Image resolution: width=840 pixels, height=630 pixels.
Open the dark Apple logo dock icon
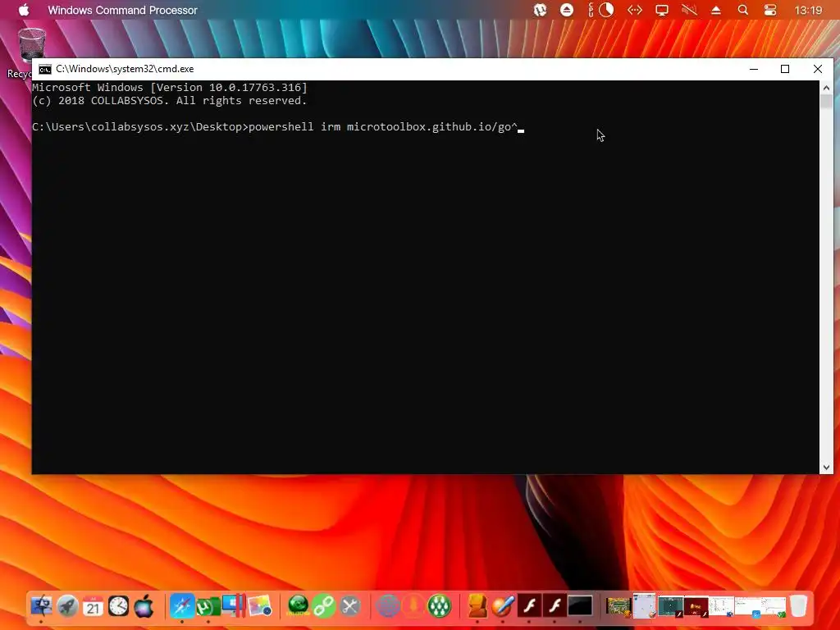pos(144,606)
